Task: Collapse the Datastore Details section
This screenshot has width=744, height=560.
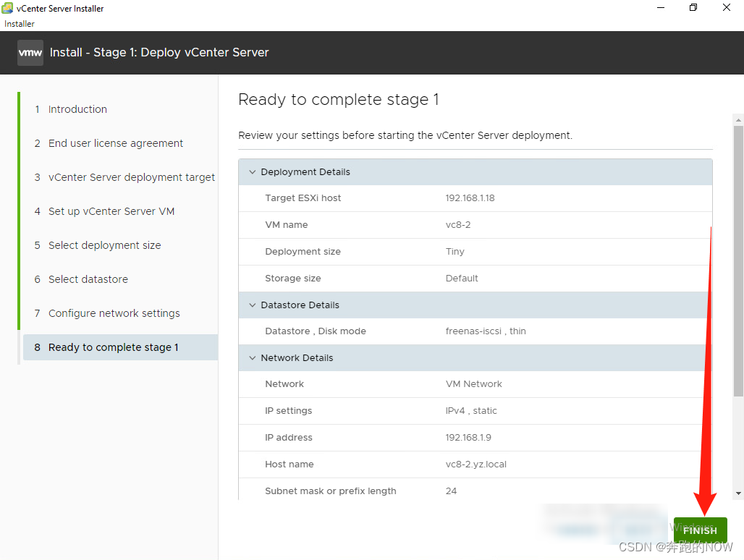Action: (x=253, y=305)
